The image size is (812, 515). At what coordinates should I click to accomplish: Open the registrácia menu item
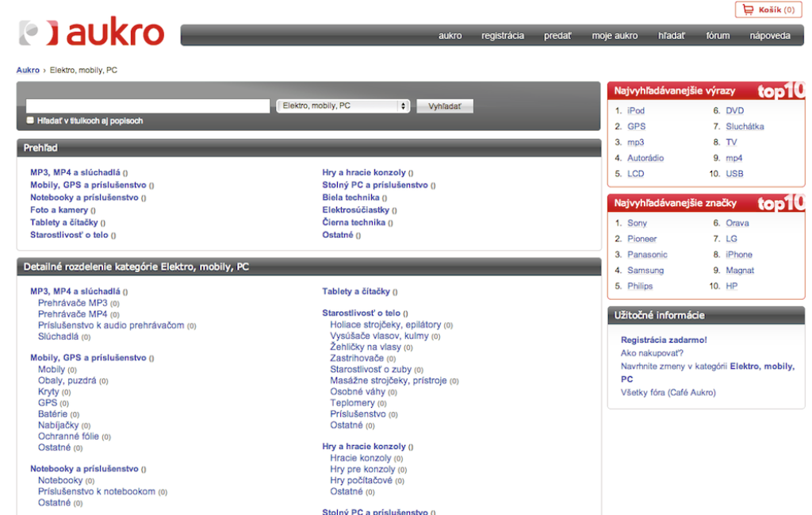(x=502, y=36)
